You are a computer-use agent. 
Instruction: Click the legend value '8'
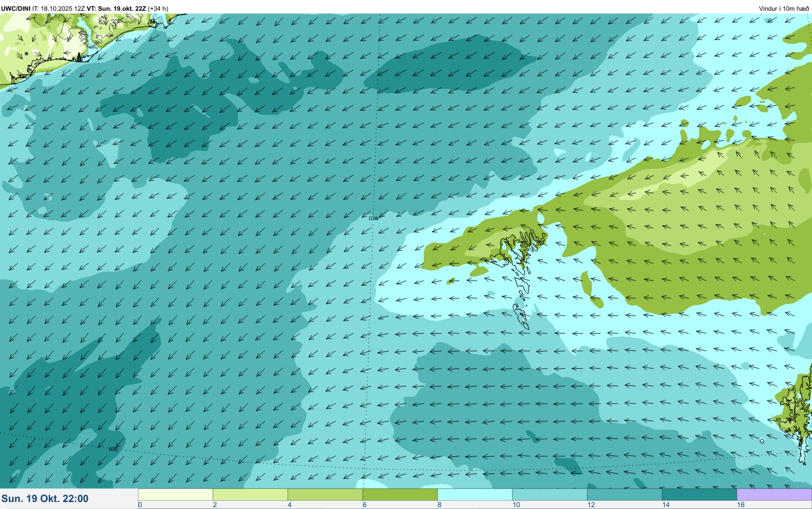pos(439,505)
